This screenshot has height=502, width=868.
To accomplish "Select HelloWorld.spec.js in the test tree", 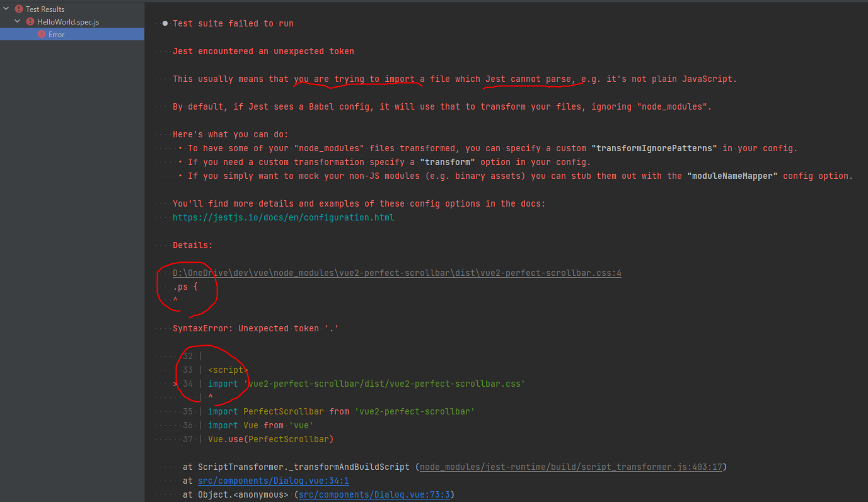I will point(72,21).
